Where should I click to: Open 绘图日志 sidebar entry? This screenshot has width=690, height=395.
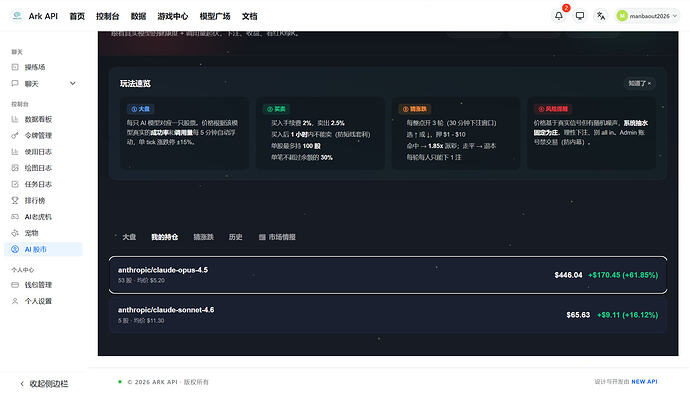(43, 168)
